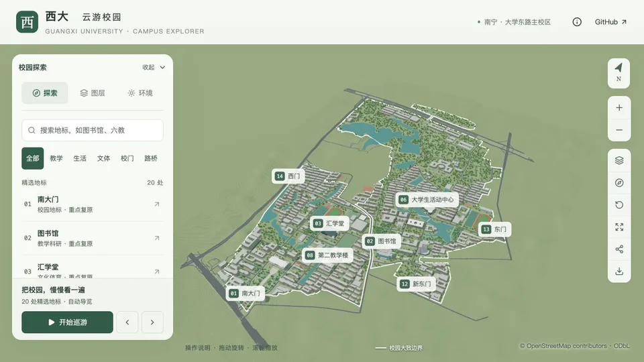This screenshot has height=362, width=644.
Task: Click the 08 第二教学楼 map marker
Action: pyautogui.click(x=327, y=255)
